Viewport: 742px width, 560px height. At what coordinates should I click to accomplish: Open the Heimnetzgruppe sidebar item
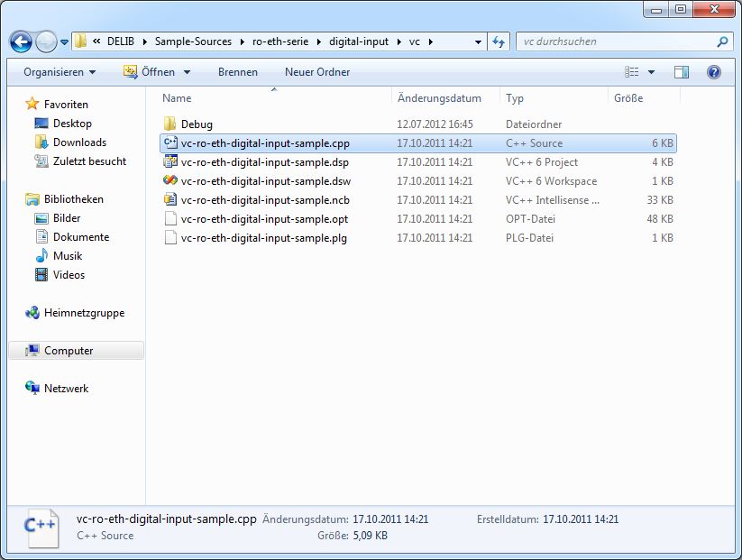[x=84, y=313]
